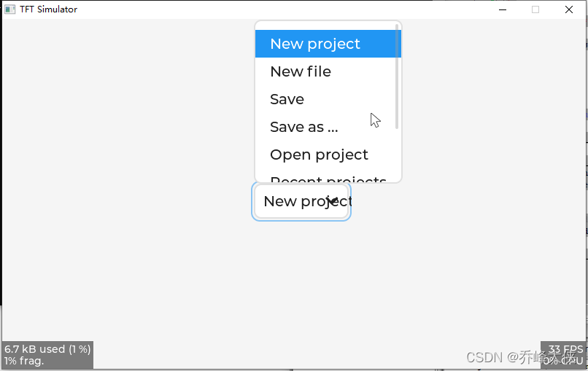Maximize the TFT Simulator window

(x=535, y=9)
